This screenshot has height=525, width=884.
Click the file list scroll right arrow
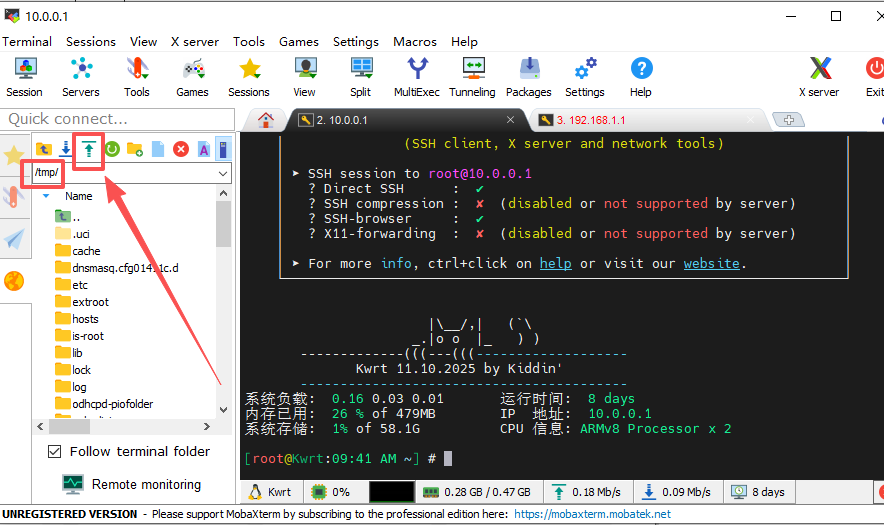coord(207,427)
